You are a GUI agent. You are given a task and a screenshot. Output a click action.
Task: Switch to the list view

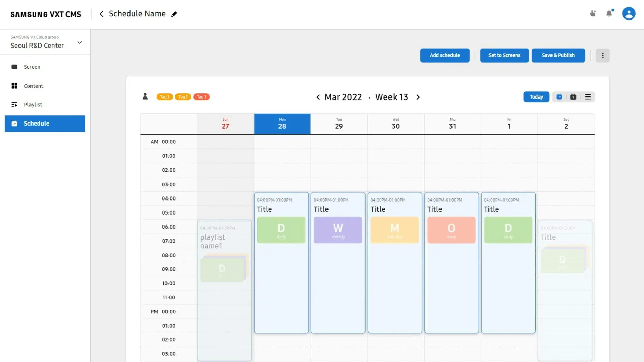pos(588,97)
